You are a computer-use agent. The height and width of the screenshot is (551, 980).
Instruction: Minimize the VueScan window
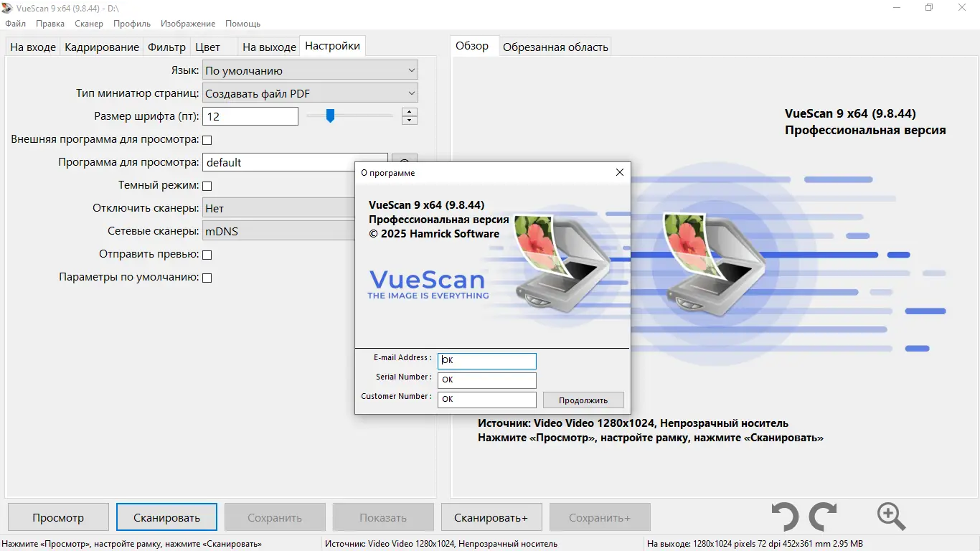click(x=897, y=8)
